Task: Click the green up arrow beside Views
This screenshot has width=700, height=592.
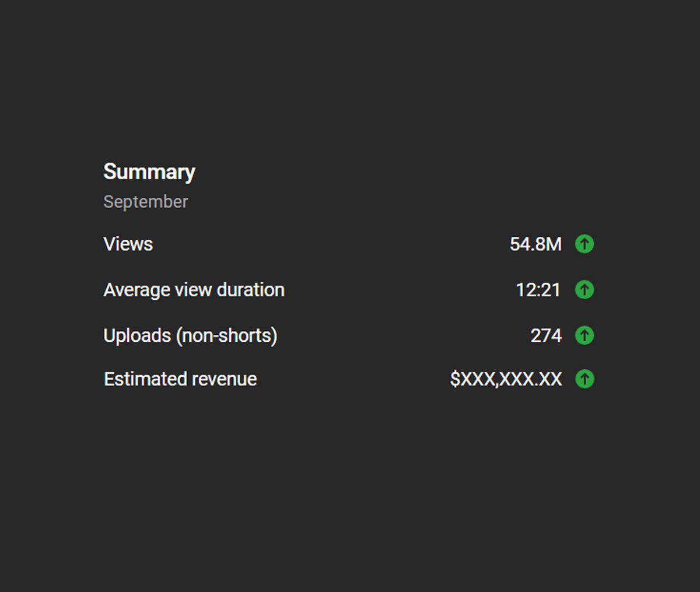Action: click(584, 244)
